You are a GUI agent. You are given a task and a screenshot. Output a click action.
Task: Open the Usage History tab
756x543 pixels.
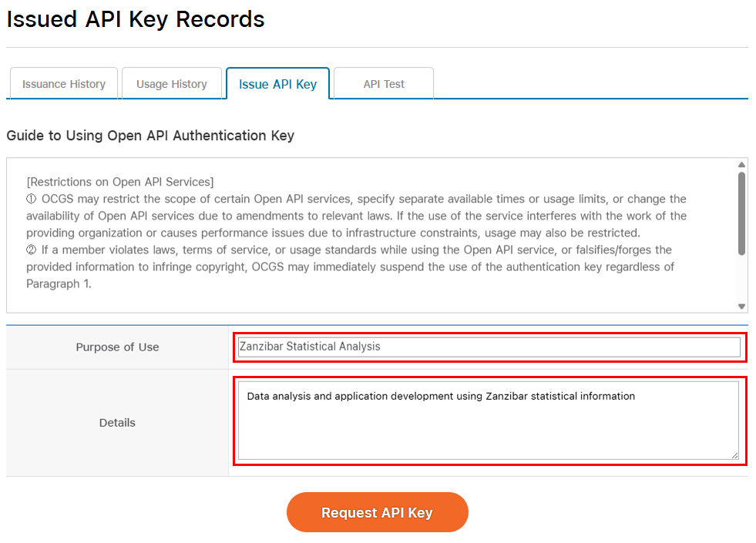pyautogui.click(x=172, y=83)
